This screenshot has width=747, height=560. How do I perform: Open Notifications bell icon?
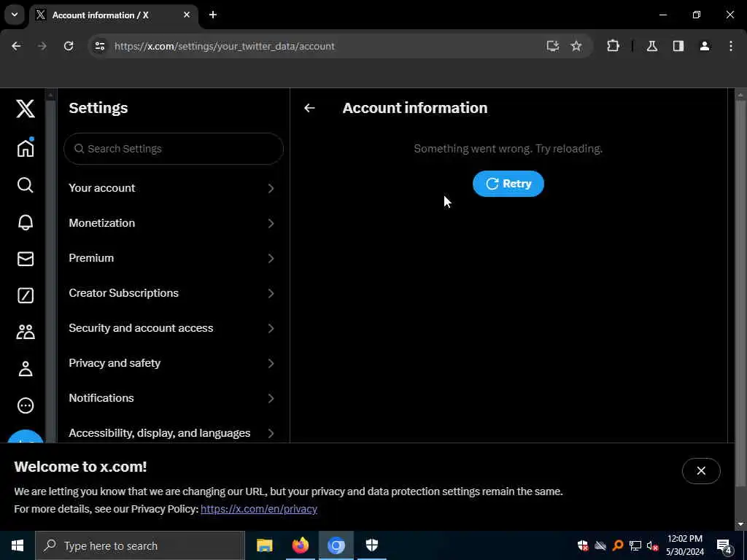(26, 222)
